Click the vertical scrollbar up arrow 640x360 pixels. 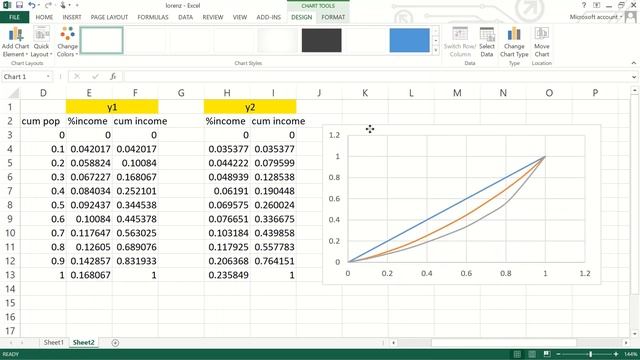tap(635, 91)
